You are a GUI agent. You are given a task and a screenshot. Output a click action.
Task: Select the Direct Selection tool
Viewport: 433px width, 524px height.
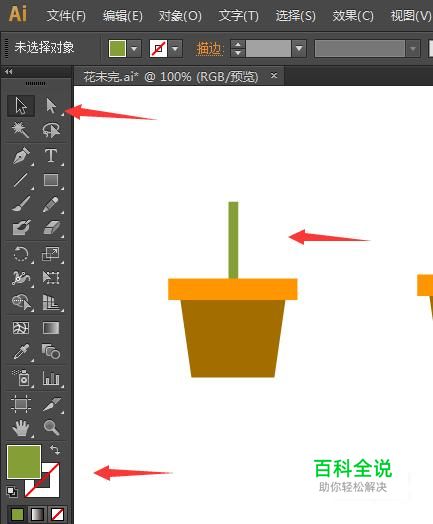point(51,106)
